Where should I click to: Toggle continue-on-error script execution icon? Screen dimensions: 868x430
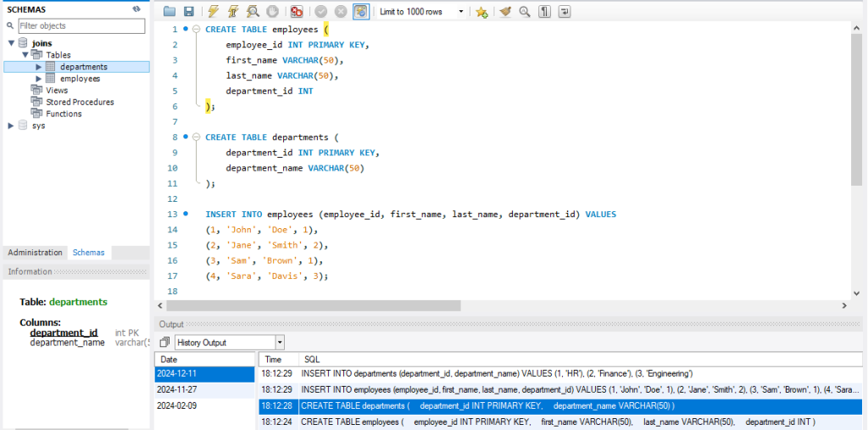point(297,12)
